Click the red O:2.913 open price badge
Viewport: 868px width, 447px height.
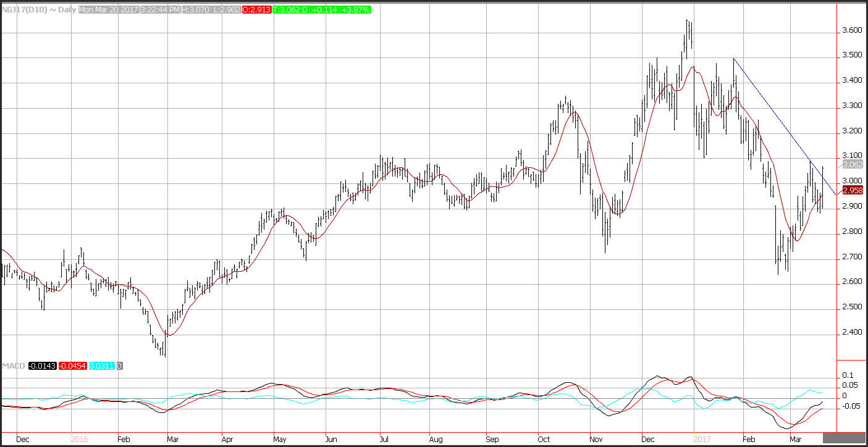pyautogui.click(x=258, y=10)
